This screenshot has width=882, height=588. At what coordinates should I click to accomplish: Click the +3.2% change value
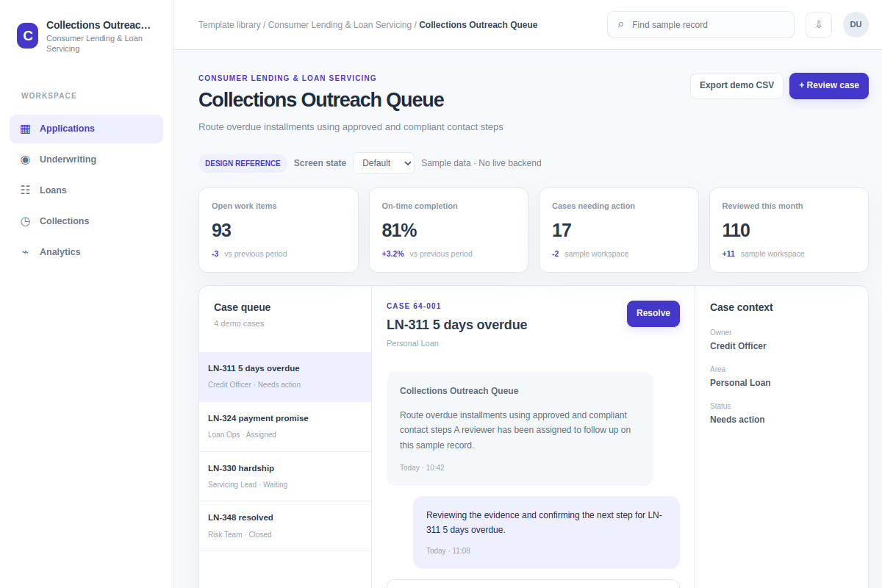[392, 254]
